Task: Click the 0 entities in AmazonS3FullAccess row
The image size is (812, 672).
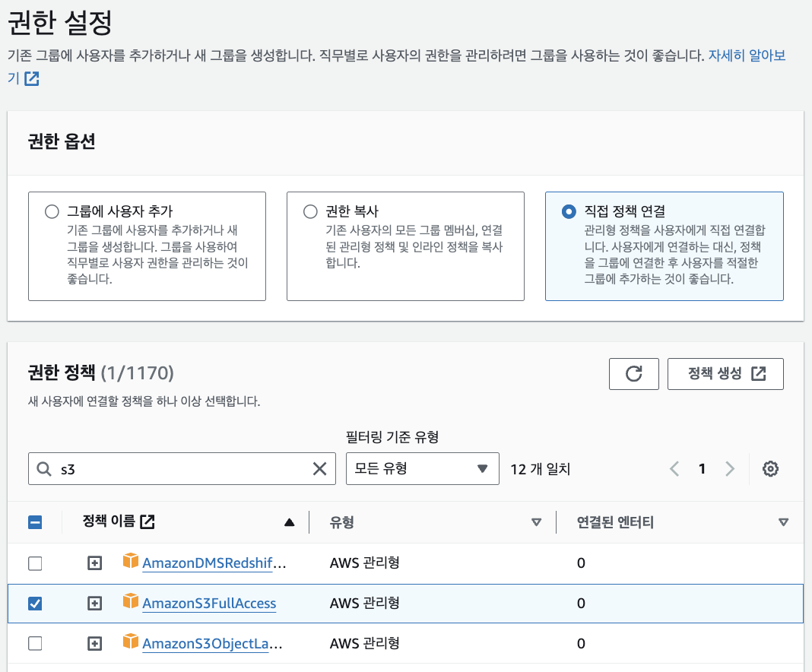Action: (581, 604)
